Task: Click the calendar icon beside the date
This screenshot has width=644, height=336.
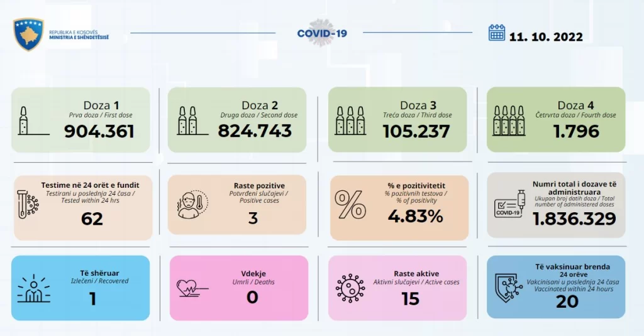Action: [497, 33]
